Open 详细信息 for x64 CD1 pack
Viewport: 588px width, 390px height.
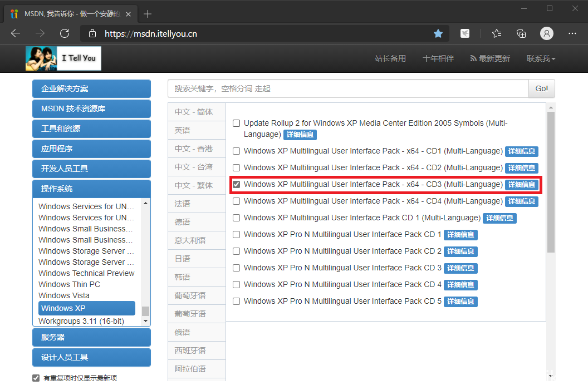522,151
